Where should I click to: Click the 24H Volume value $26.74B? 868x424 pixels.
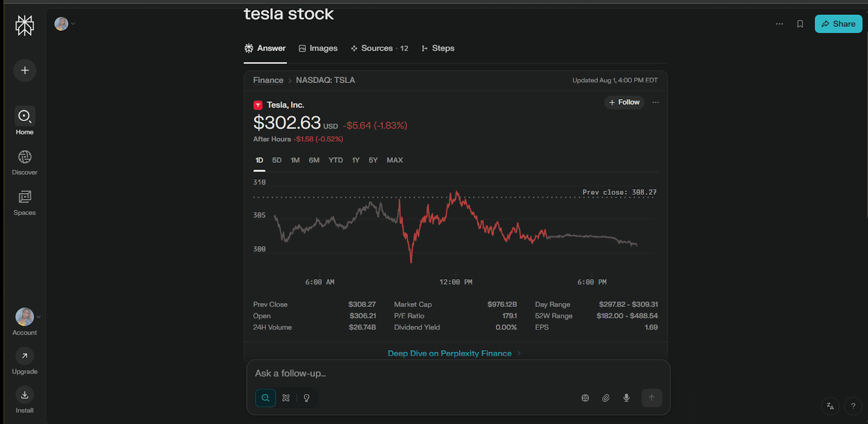(362, 327)
